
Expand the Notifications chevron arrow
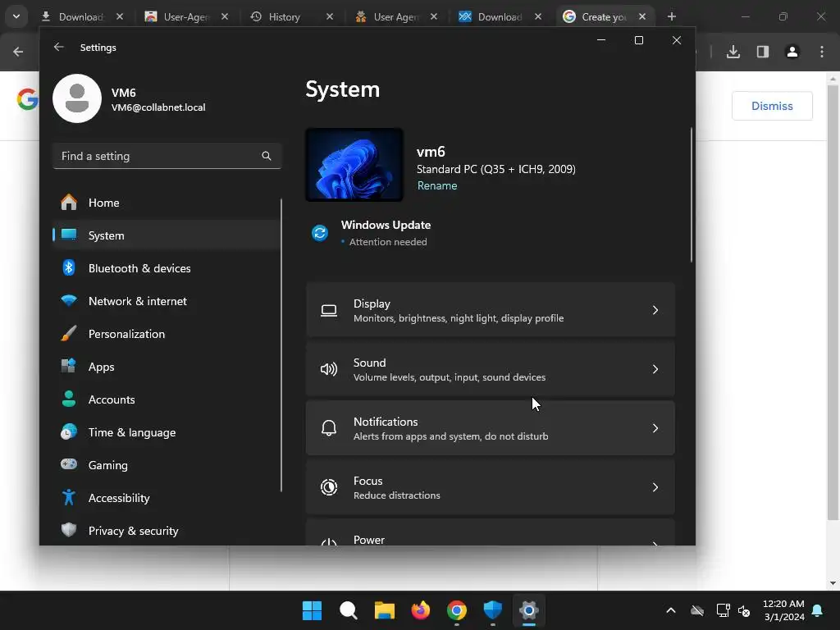(655, 428)
